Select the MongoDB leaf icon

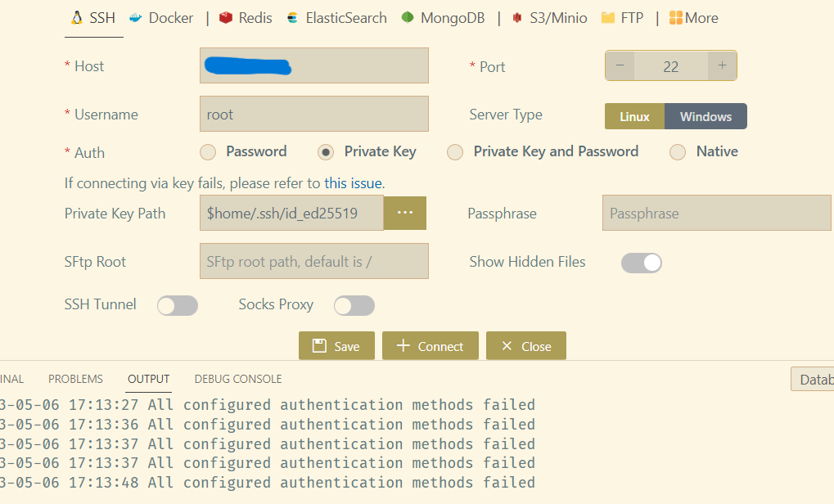pos(407,17)
